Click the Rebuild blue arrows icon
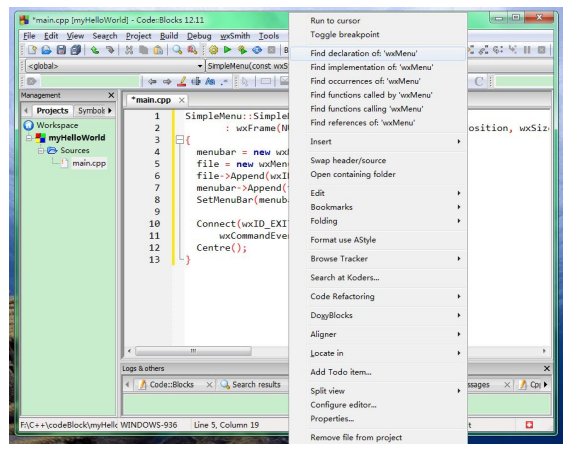This screenshot has height=449, width=568. click(257, 50)
